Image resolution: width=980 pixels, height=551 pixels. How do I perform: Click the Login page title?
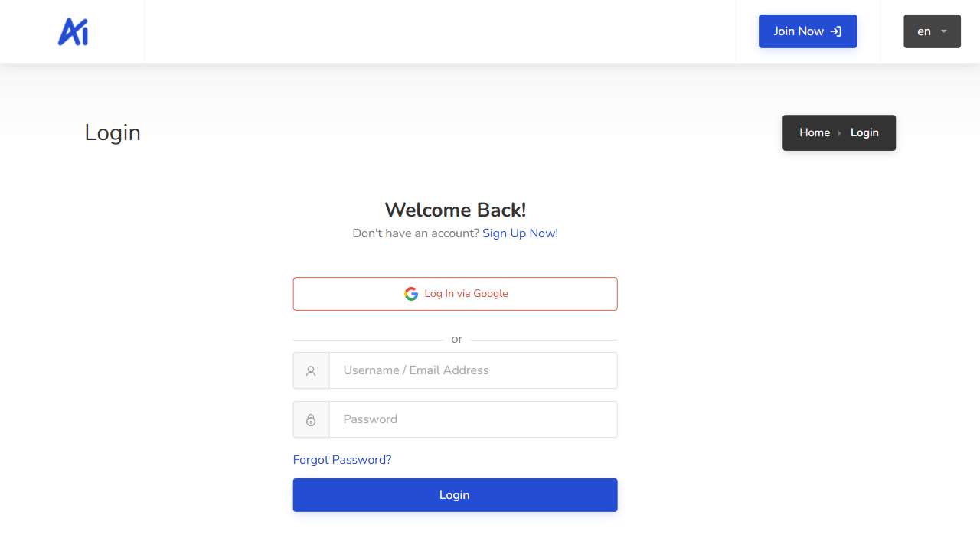tap(113, 132)
